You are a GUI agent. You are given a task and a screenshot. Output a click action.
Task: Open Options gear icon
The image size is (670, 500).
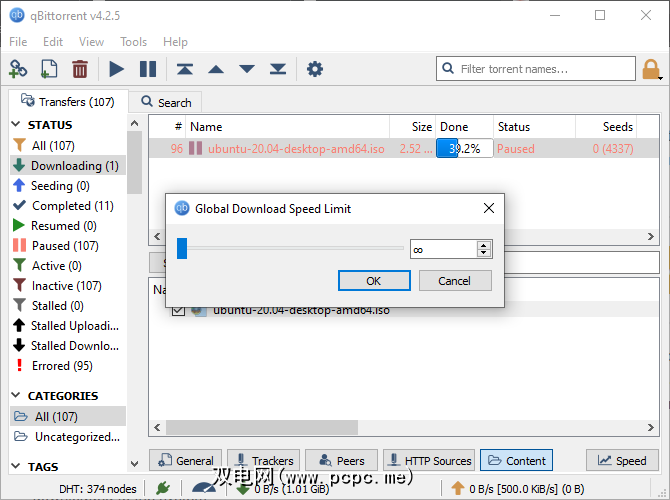(x=315, y=69)
